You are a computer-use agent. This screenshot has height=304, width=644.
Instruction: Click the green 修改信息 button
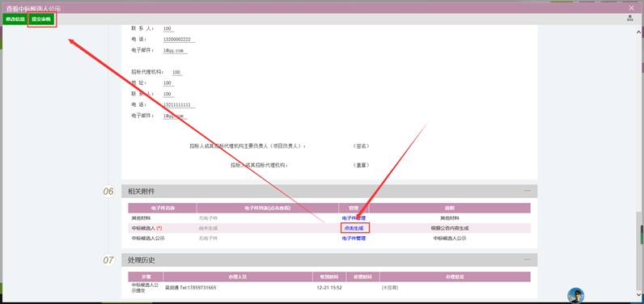coord(15,19)
